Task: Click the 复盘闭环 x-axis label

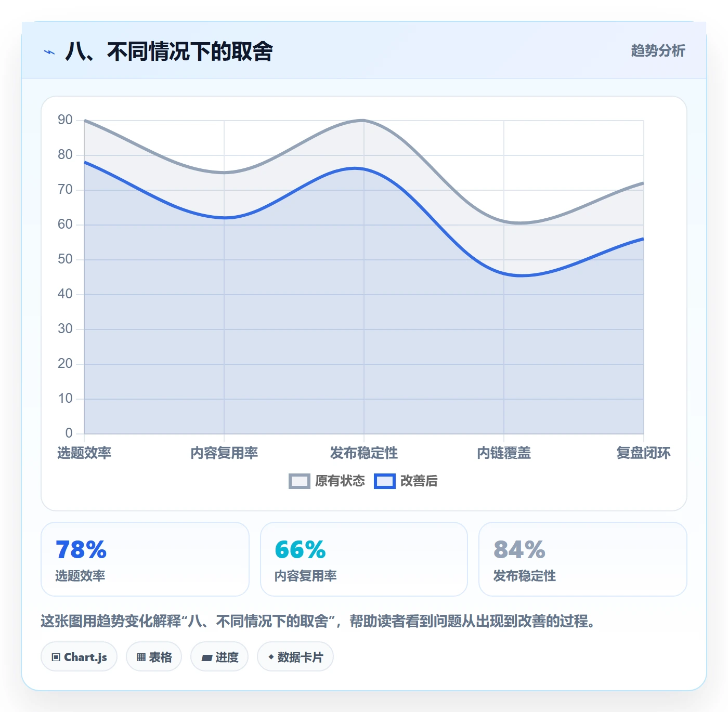Action: 644,453
